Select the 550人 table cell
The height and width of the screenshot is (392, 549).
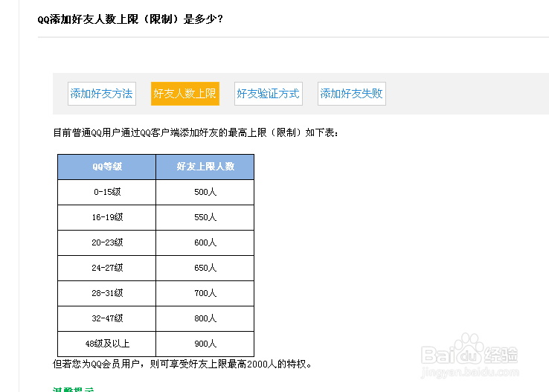tap(205, 217)
